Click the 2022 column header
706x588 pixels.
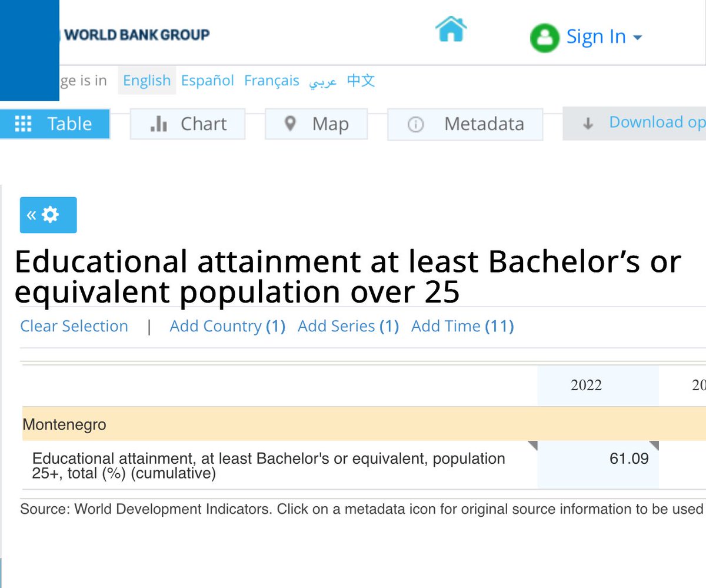click(x=598, y=385)
